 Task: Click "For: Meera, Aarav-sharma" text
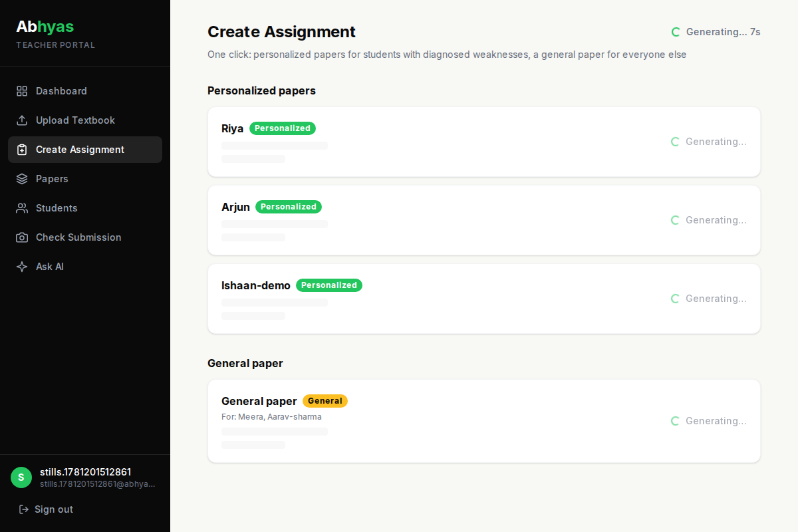(x=271, y=417)
